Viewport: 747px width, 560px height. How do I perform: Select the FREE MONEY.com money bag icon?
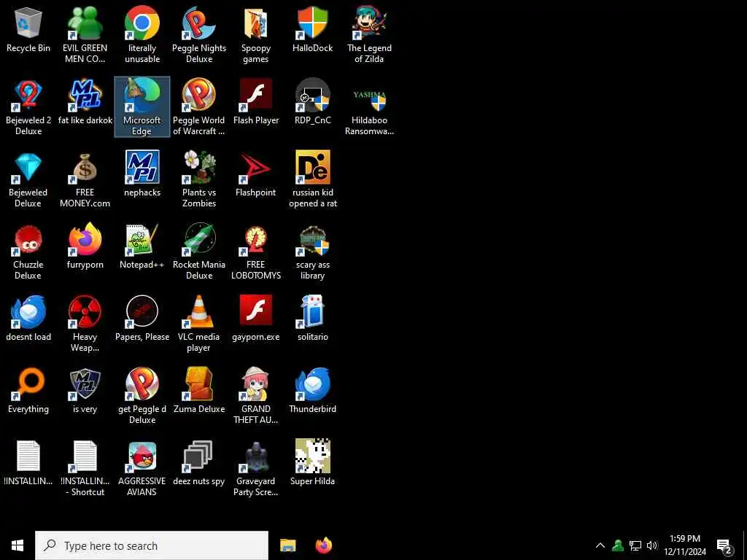click(85, 168)
